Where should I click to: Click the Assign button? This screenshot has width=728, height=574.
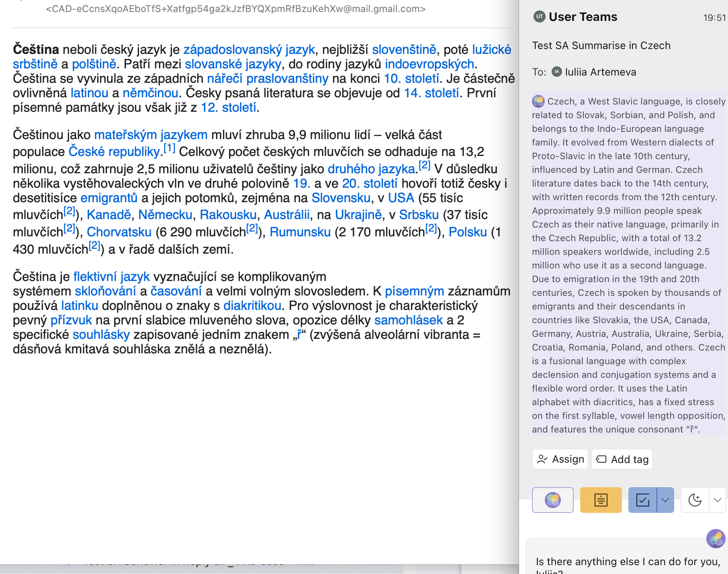[560, 459]
